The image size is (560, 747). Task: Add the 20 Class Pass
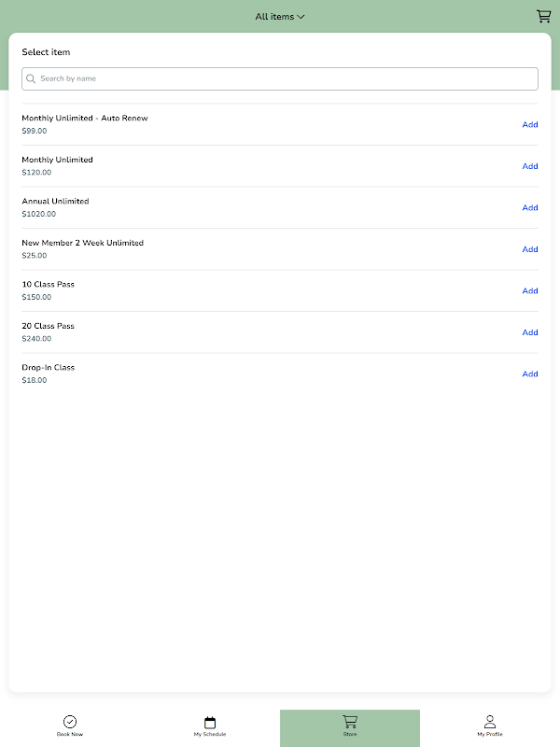click(530, 332)
